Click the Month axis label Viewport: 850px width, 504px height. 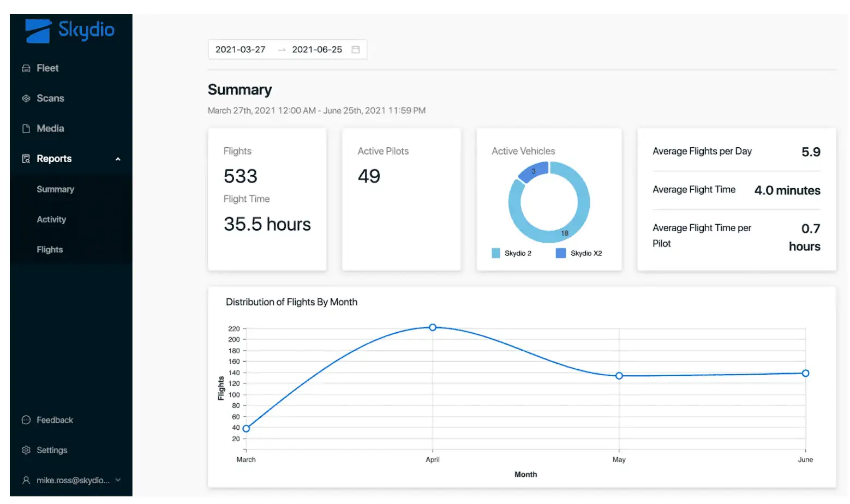pyautogui.click(x=525, y=475)
